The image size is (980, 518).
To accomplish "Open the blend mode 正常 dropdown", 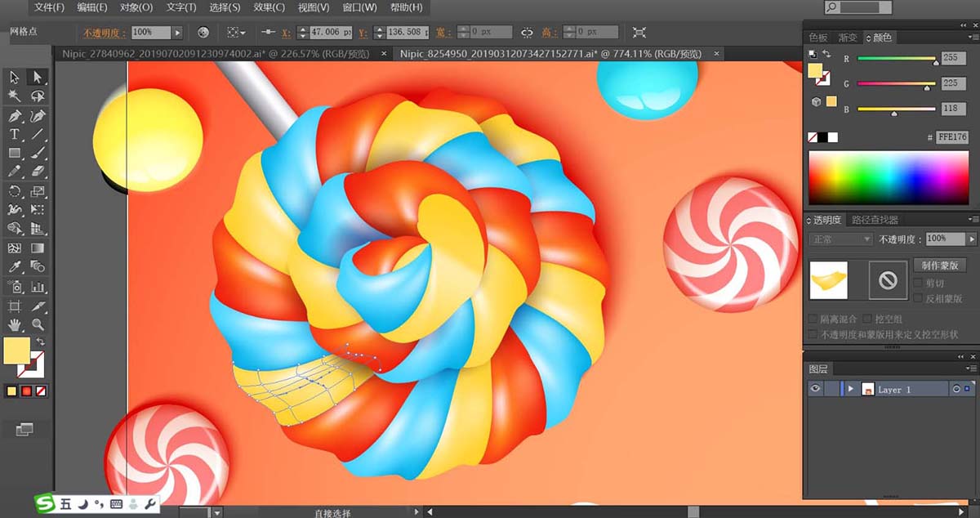I will [840, 239].
